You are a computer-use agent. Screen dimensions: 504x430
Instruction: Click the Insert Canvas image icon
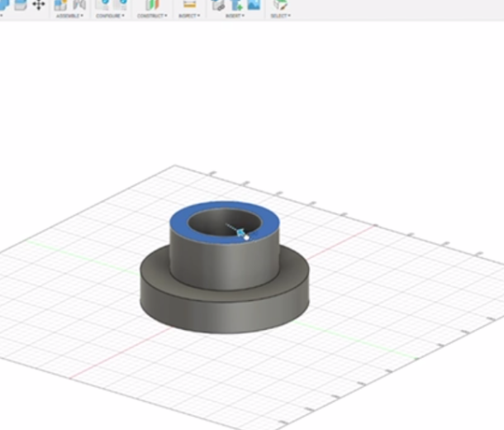point(254,4)
